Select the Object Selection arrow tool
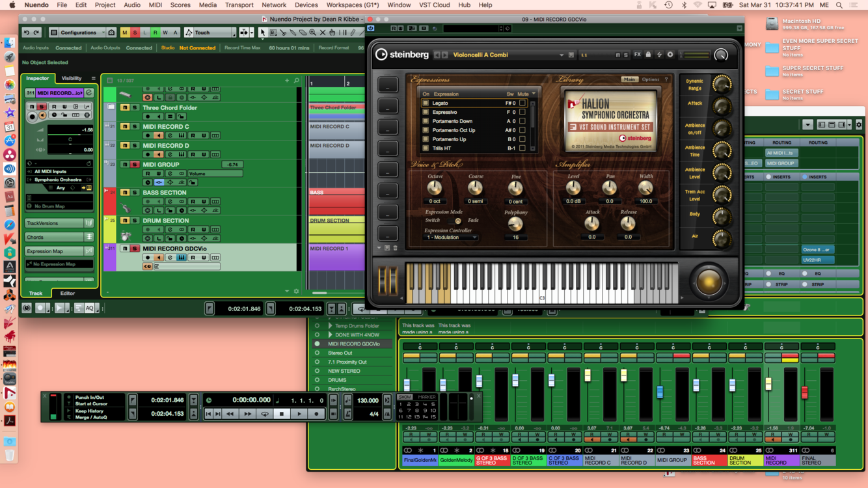Viewport: 868px width, 488px height. coord(262,33)
